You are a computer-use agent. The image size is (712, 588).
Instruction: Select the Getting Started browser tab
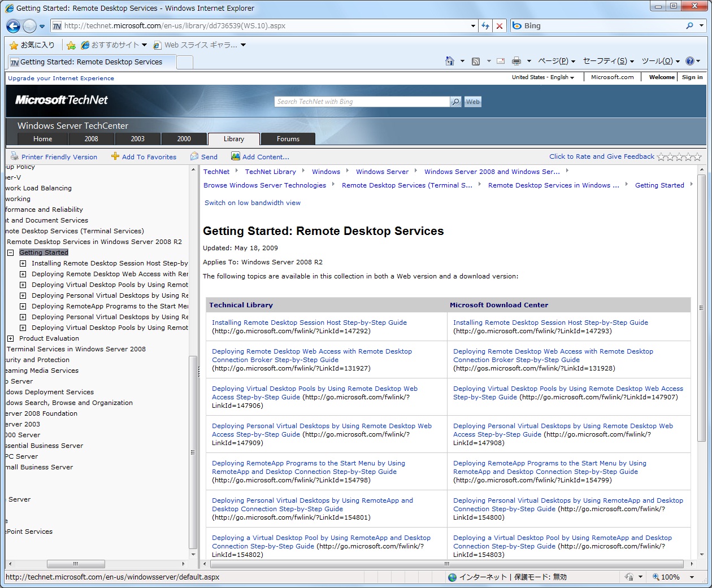[x=92, y=62]
